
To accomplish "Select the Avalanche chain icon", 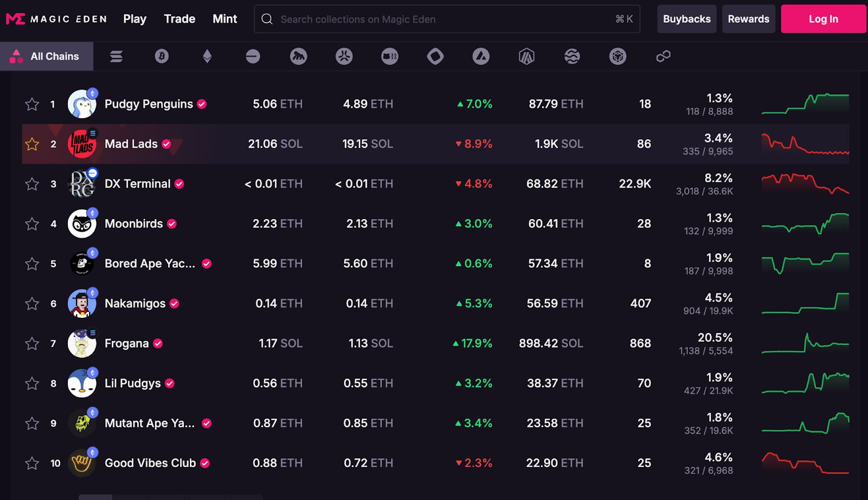I will 481,56.
